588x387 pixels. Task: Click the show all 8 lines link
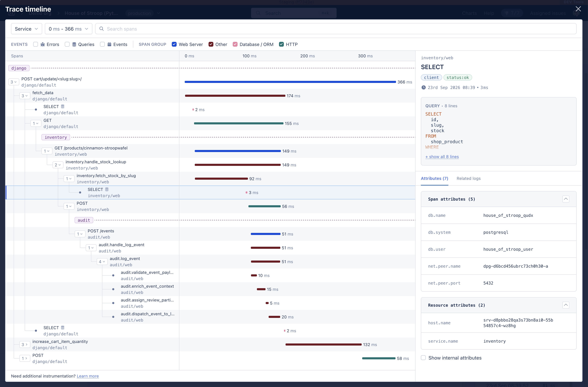[442, 157]
